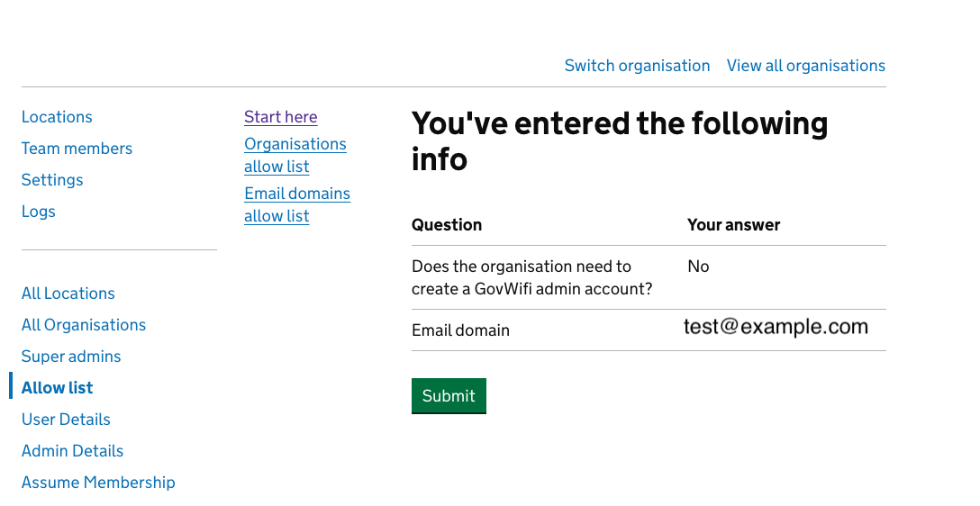Click Assume Membership in the sidebar
The image size is (980, 506).
pyautogui.click(x=98, y=483)
